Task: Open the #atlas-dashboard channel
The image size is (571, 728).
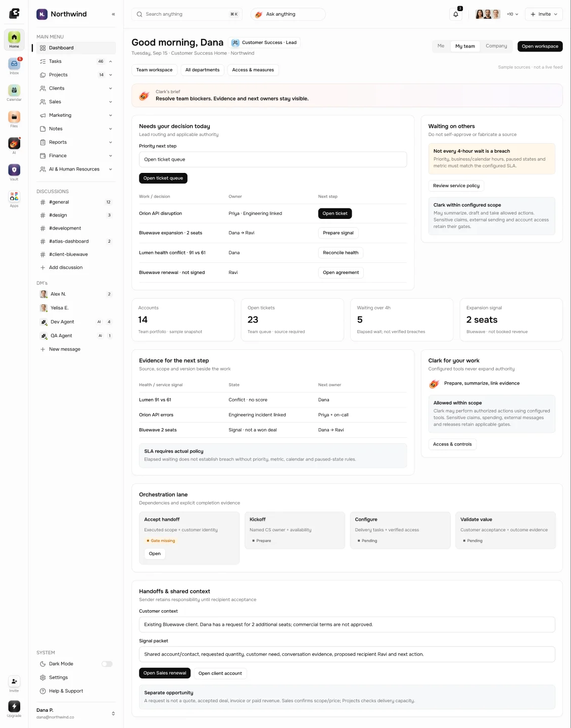Action: click(x=76, y=242)
